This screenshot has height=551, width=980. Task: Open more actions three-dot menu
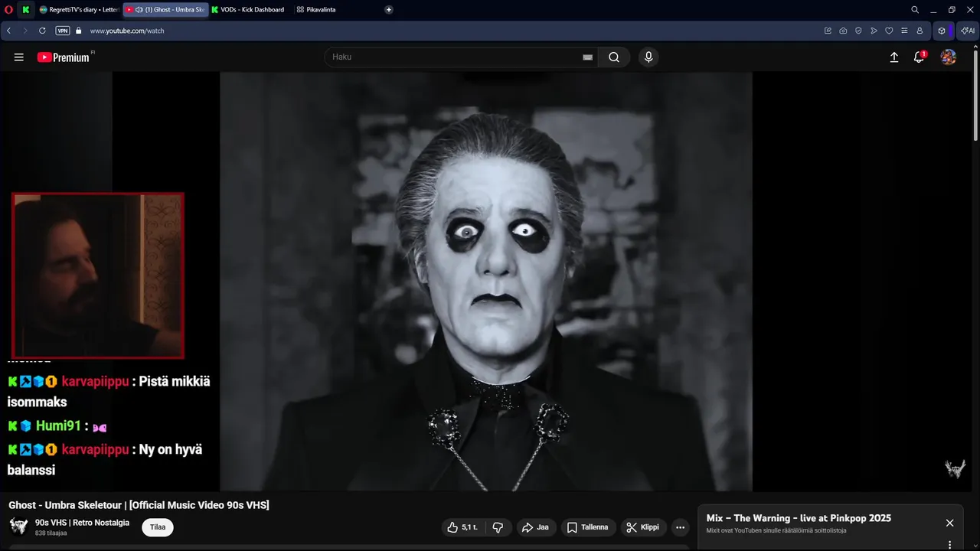pos(680,527)
